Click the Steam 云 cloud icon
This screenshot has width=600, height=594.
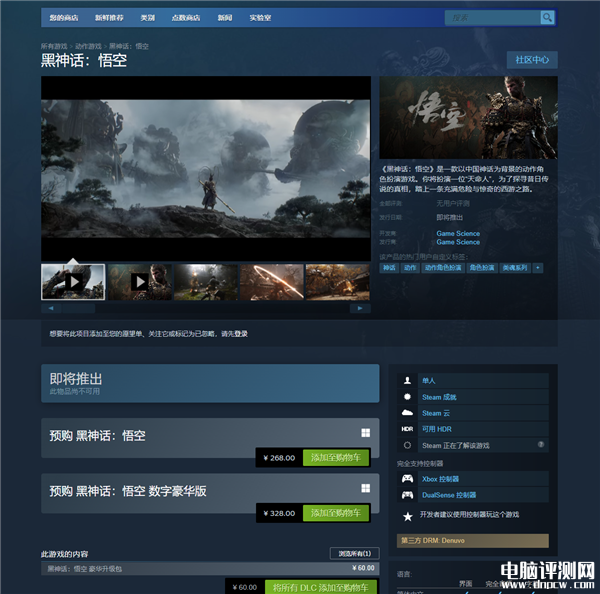407,413
